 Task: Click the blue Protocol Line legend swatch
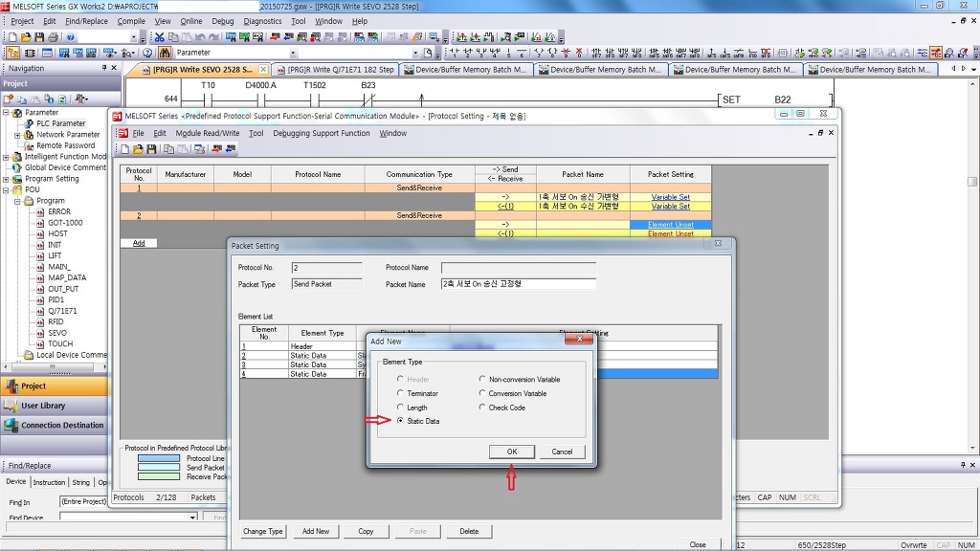(158, 458)
